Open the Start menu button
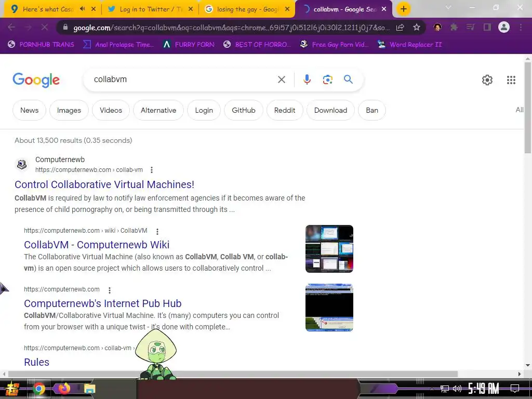This screenshot has height=399, width=532. pyautogui.click(x=12, y=389)
